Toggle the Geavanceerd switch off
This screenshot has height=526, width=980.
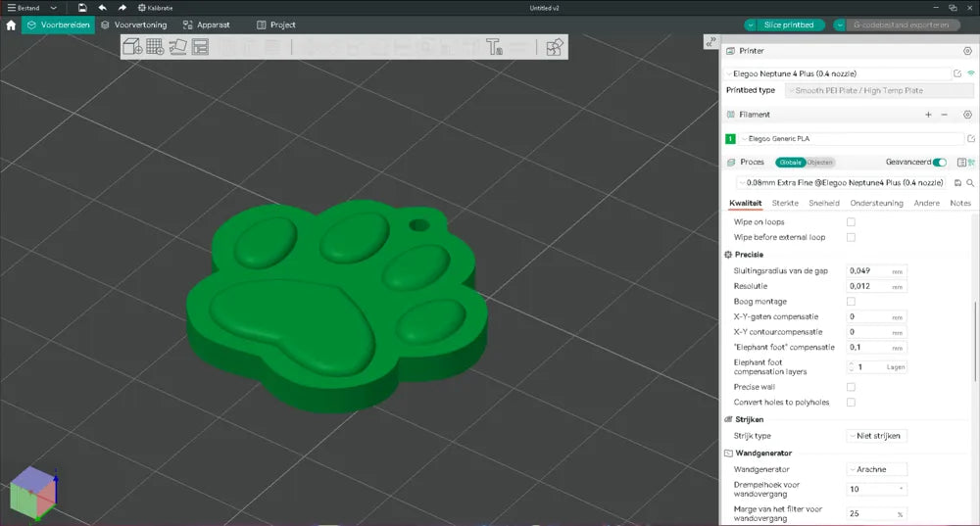click(x=940, y=163)
